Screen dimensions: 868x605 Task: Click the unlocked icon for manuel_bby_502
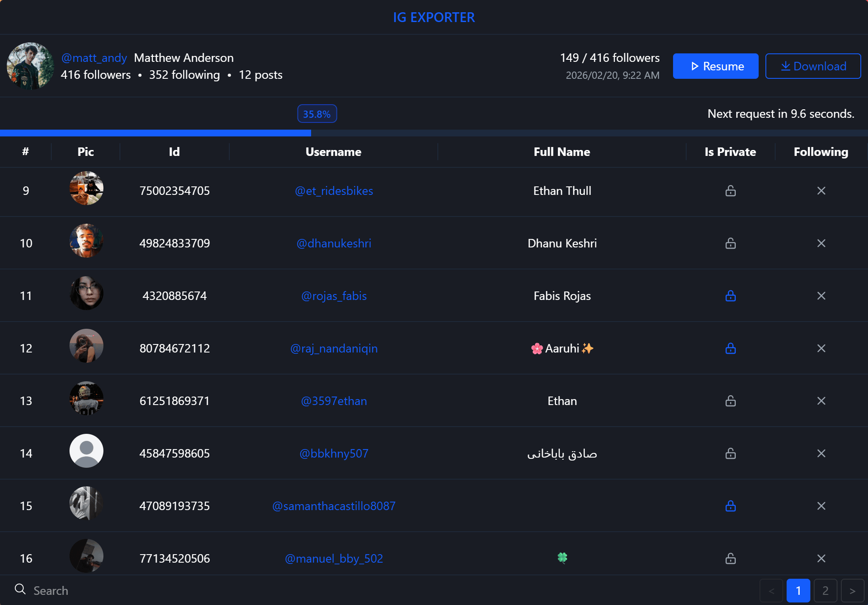[730, 558]
